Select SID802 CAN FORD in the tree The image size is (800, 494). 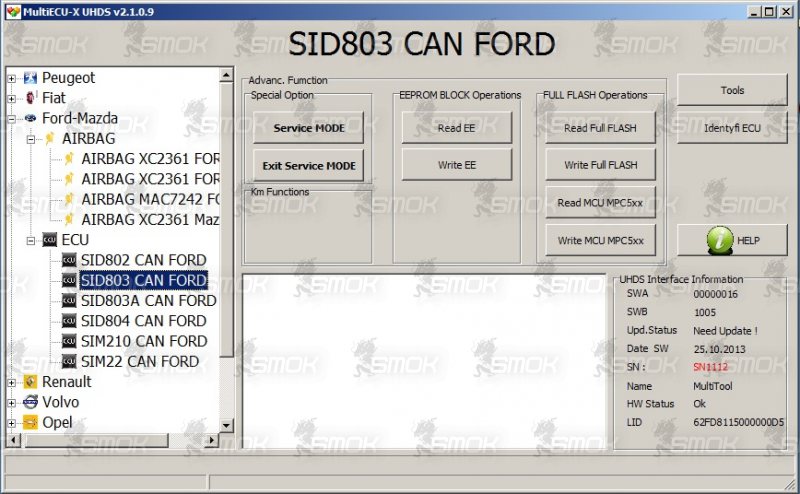[143, 260]
